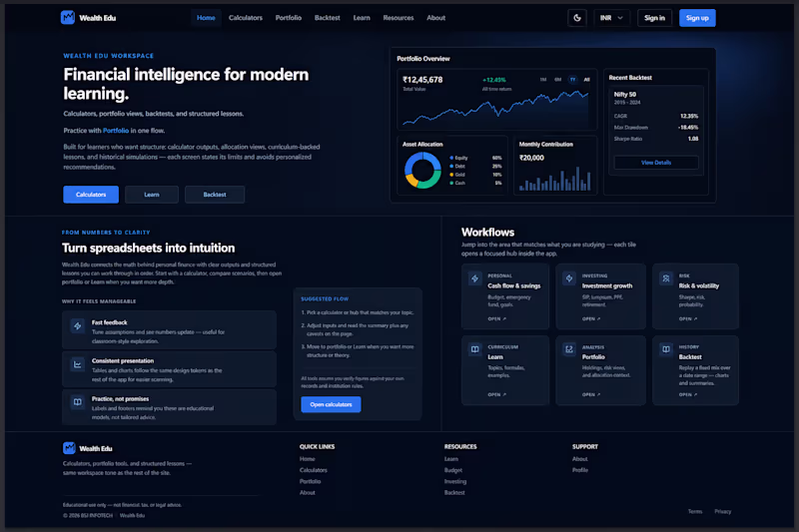Click the Debt legend color dot
The image size is (799, 532).
(x=451, y=166)
